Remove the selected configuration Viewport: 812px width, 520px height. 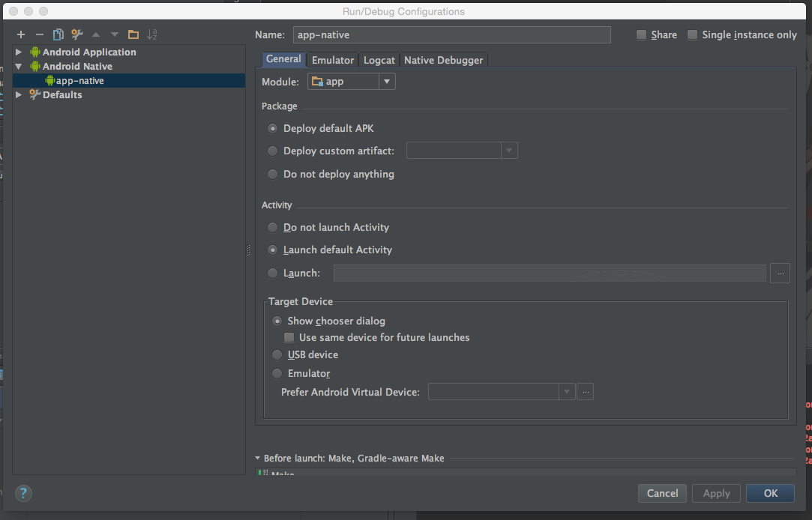pyautogui.click(x=39, y=34)
